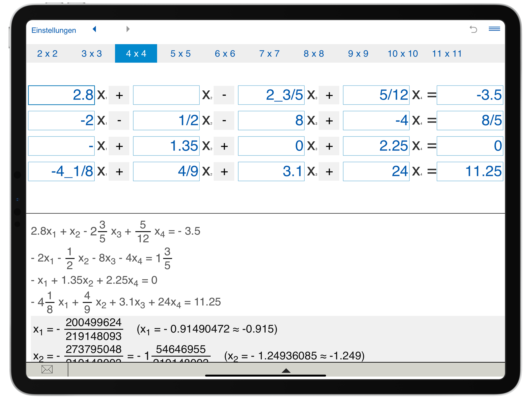Click the first formatted equation ending = - 3.5

(x=115, y=231)
